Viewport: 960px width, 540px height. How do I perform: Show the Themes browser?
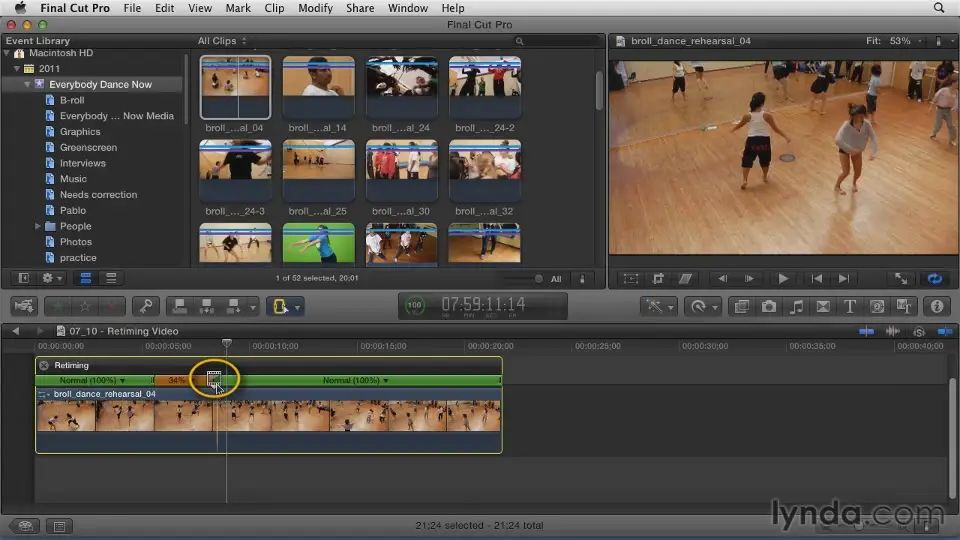pyautogui.click(x=904, y=306)
